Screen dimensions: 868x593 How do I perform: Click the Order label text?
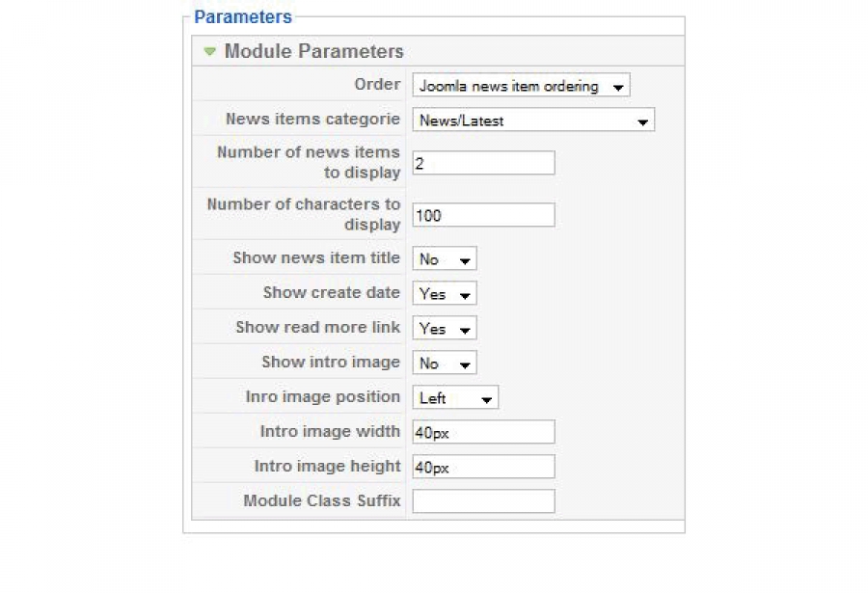(377, 84)
